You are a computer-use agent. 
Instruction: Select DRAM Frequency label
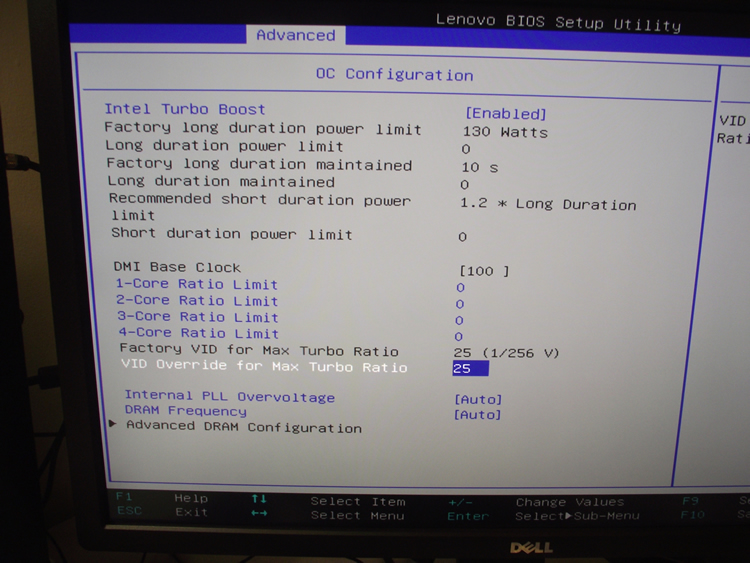click(186, 410)
